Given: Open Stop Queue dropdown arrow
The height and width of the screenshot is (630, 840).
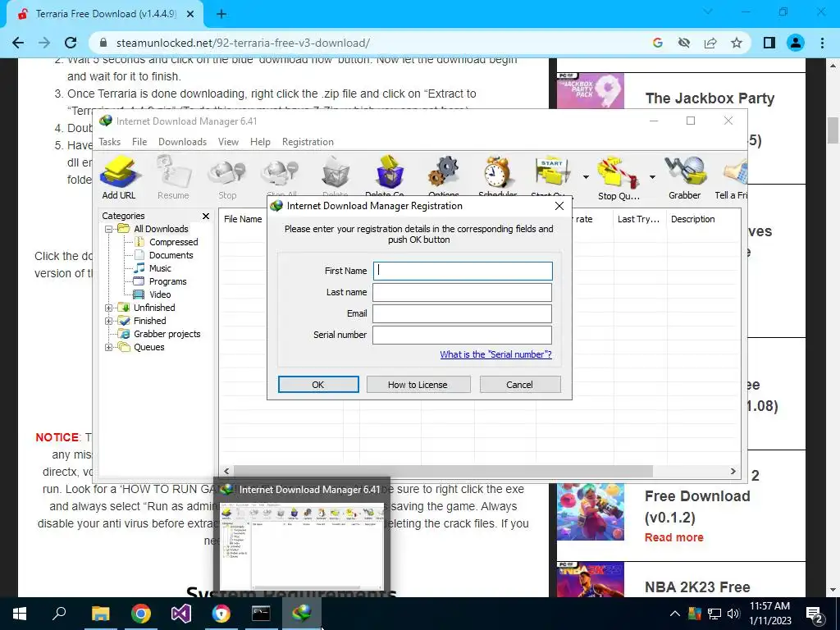Looking at the screenshot, I should (x=652, y=177).
